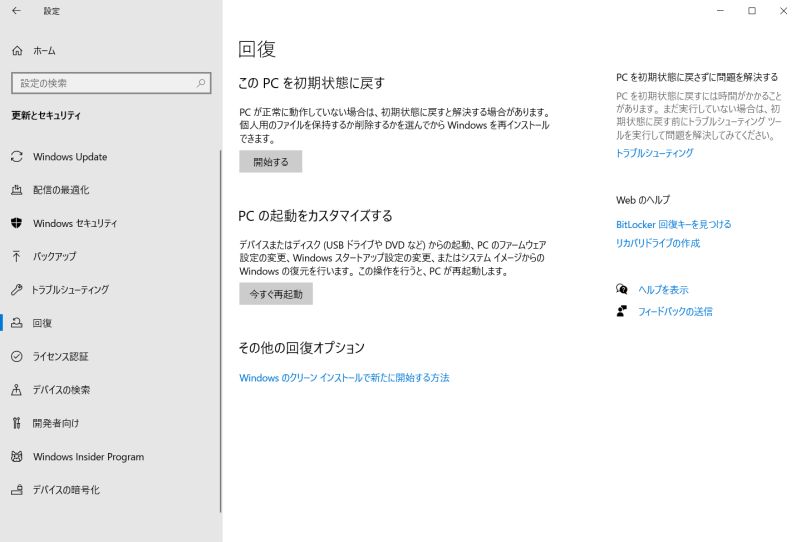Open the BitLocker 回復キーを見つける link
800x542 pixels.
673,224
